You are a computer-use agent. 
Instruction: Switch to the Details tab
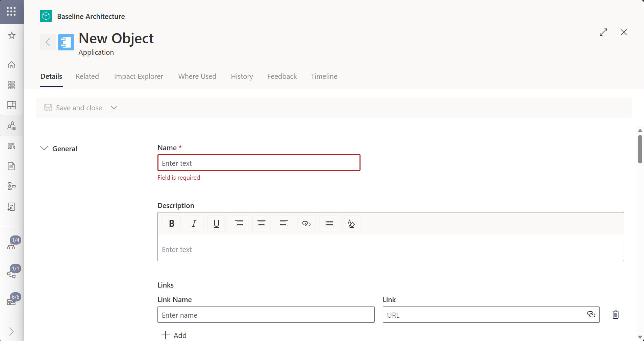[51, 76]
